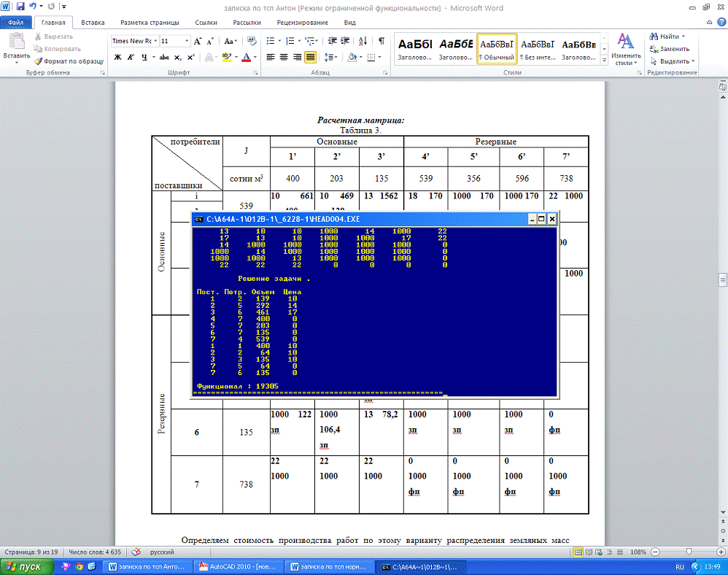Click the bulleted list icon

271,42
